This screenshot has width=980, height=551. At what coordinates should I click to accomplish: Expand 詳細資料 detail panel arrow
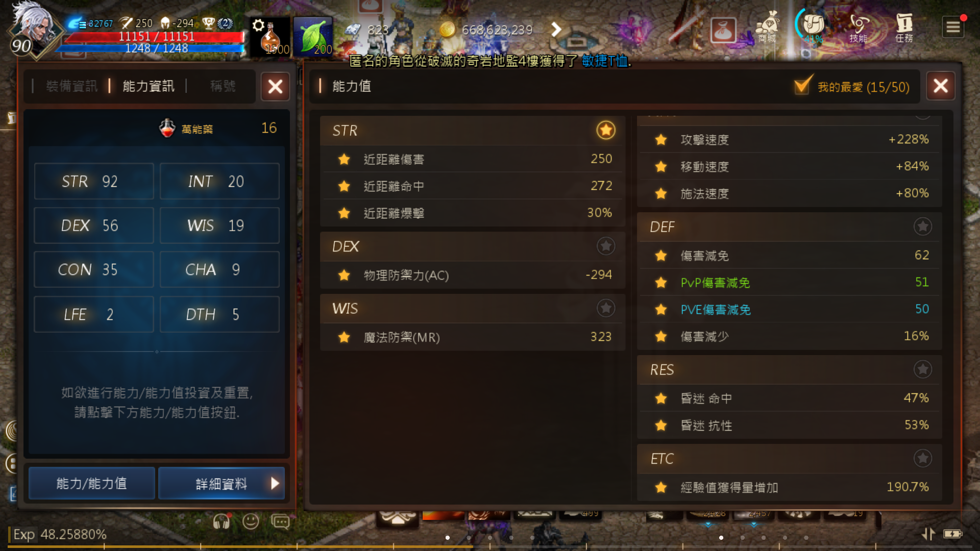(x=275, y=483)
